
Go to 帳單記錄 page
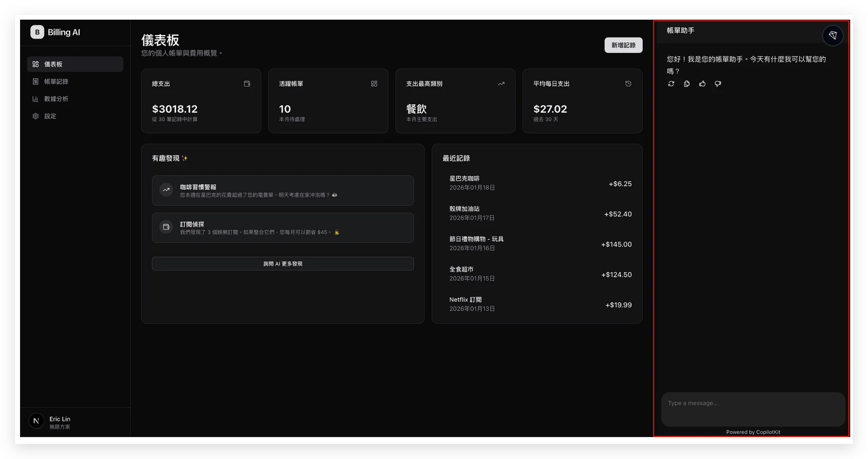(x=56, y=82)
